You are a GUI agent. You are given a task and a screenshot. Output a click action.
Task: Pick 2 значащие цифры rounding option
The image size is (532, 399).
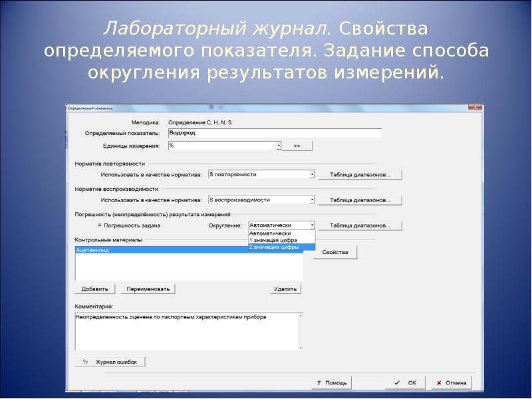(273, 247)
